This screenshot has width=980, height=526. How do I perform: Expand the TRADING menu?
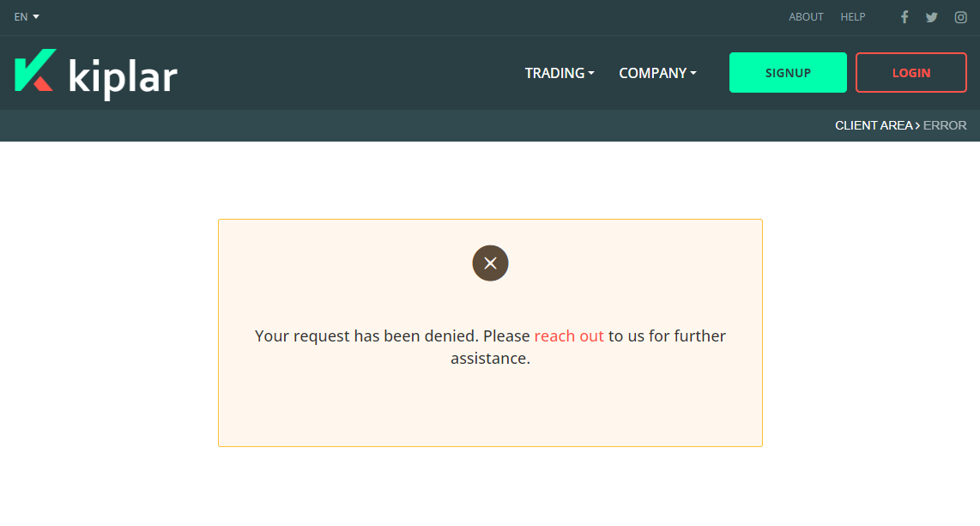560,73
